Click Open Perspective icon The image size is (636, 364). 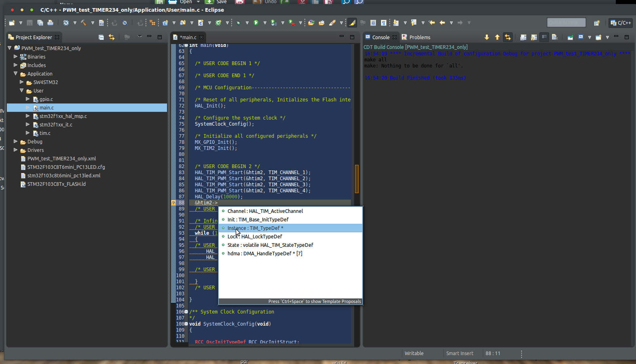click(x=596, y=23)
